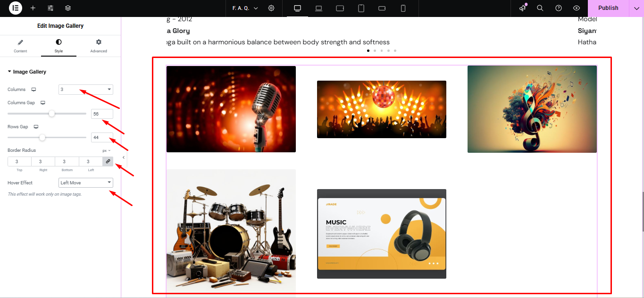Screen dimensions: 644x298
Task: Collapse the editor panel arrow
Action: pyautogui.click(x=124, y=157)
